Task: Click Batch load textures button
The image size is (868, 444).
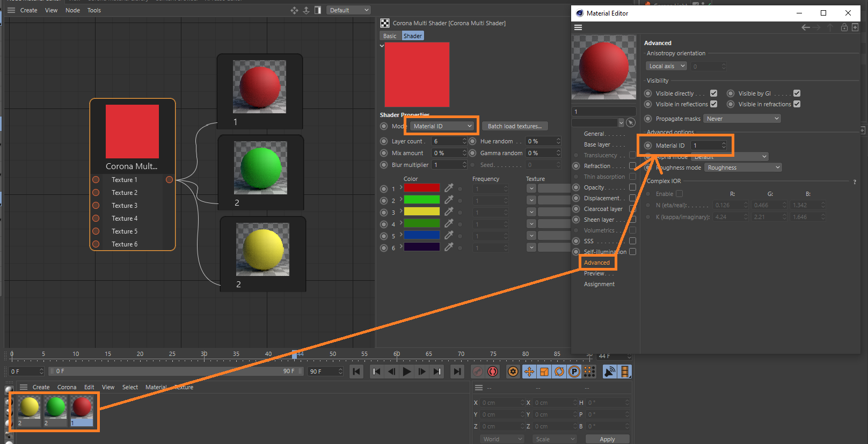Action: [x=515, y=126]
